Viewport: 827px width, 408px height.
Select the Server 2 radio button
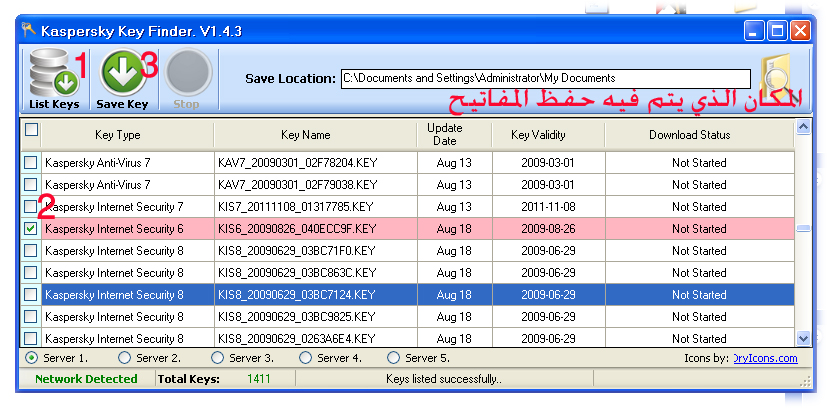pyautogui.click(x=124, y=358)
